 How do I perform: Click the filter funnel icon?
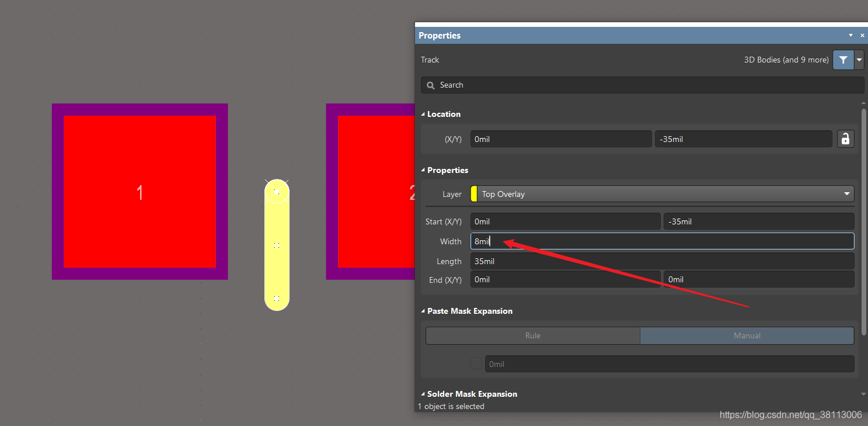pos(843,60)
